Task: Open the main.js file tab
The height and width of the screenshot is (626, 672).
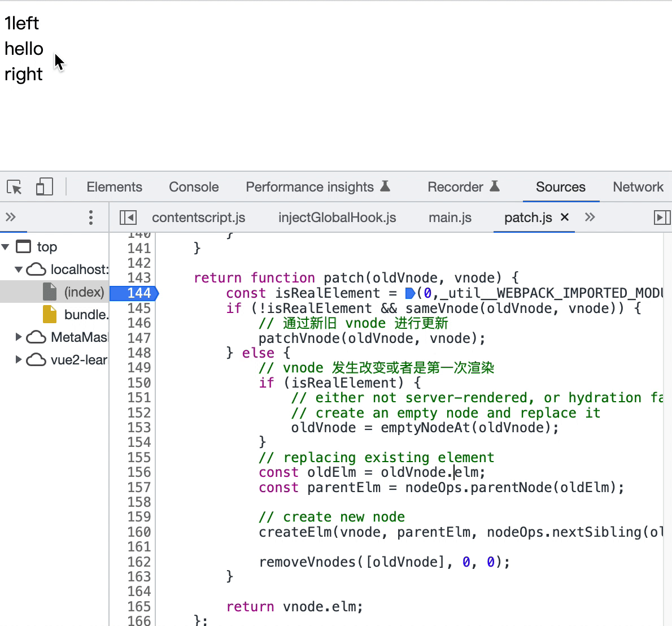Action: [x=450, y=218]
